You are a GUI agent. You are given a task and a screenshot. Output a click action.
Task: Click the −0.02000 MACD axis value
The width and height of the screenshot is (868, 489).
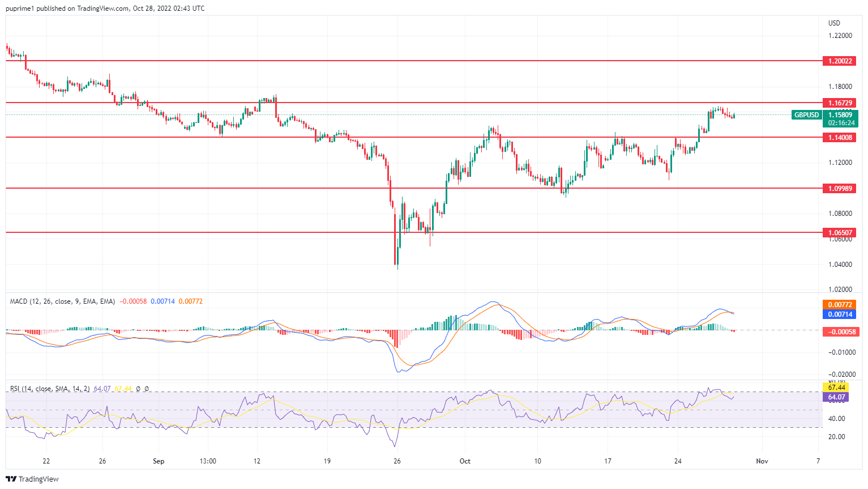click(841, 375)
